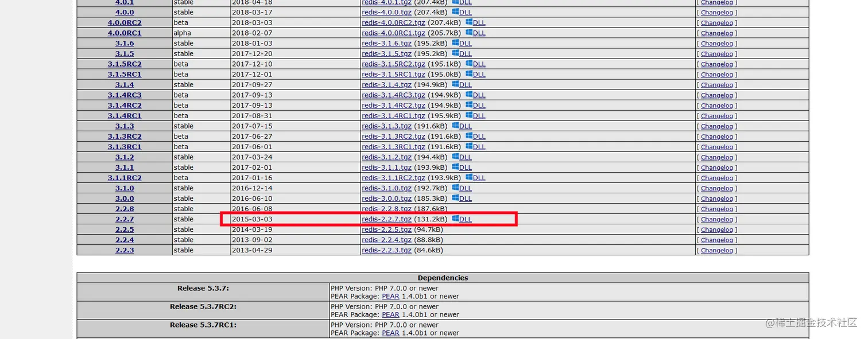Screen dimensions: 868x339
Task: Click the release date 2014-03-19
Action: [252, 229]
